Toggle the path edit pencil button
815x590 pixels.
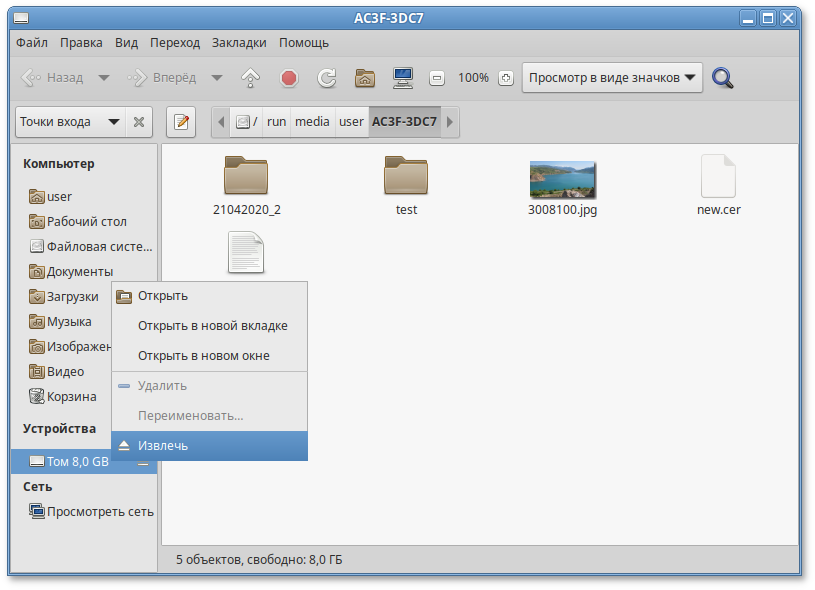tap(181, 122)
